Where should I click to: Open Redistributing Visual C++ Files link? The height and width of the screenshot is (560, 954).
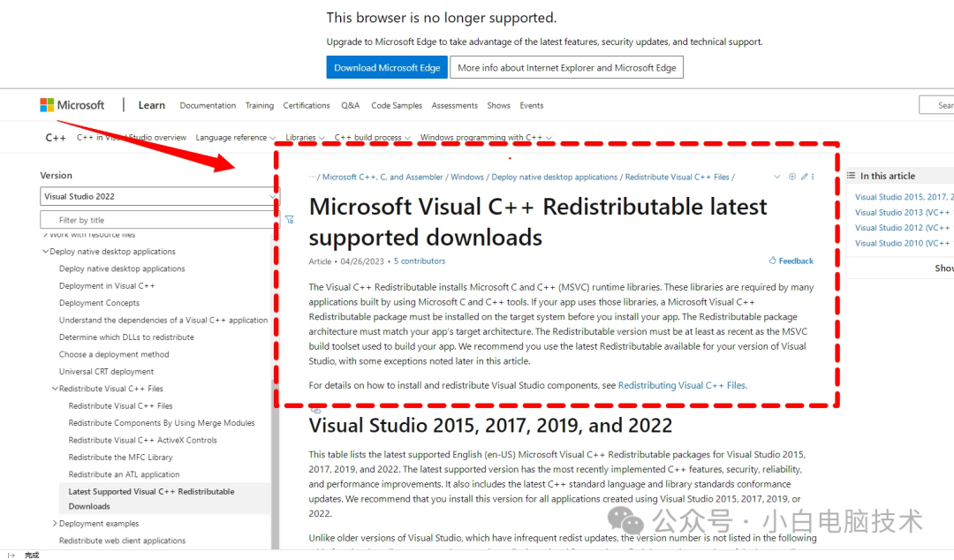[682, 385]
